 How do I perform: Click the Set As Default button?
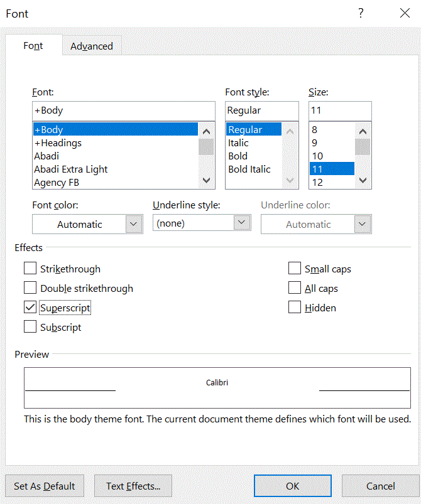click(x=45, y=486)
